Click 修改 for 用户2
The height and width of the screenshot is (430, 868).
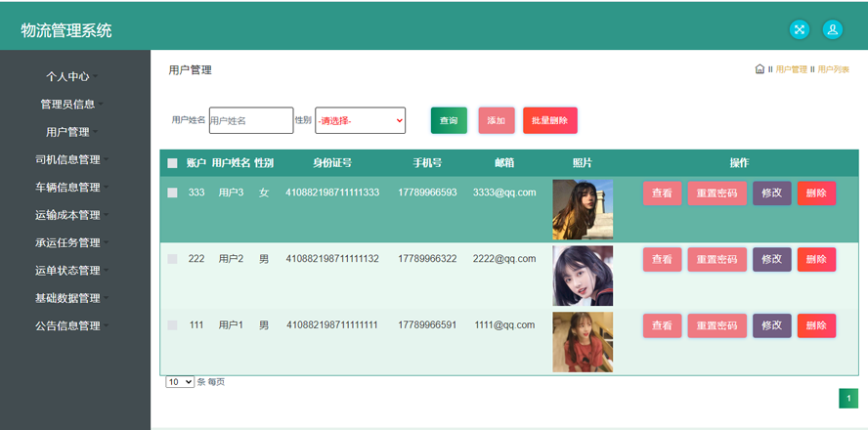coord(771,260)
